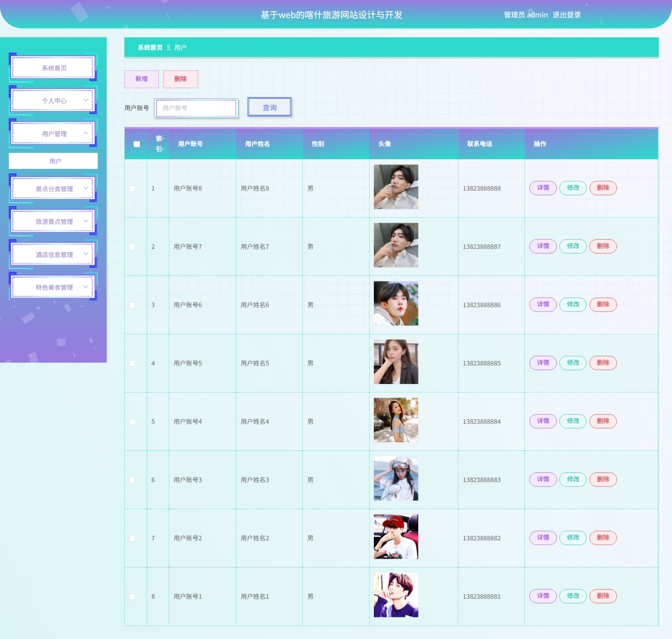Click phone number 13823888888
Screen dimensions: 672x639
pos(482,188)
